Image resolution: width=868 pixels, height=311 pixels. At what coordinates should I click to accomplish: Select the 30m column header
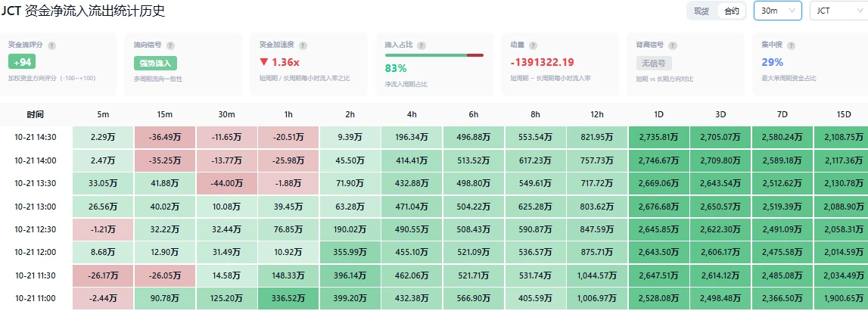click(226, 114)
